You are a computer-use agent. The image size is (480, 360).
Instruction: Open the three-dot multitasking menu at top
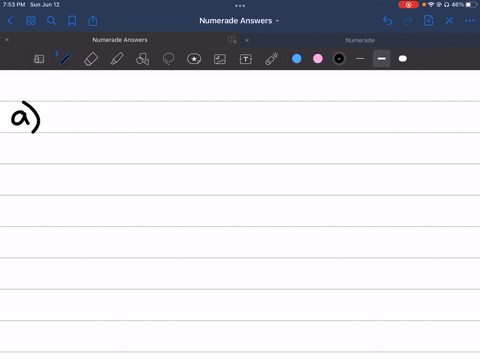[240, 6]
